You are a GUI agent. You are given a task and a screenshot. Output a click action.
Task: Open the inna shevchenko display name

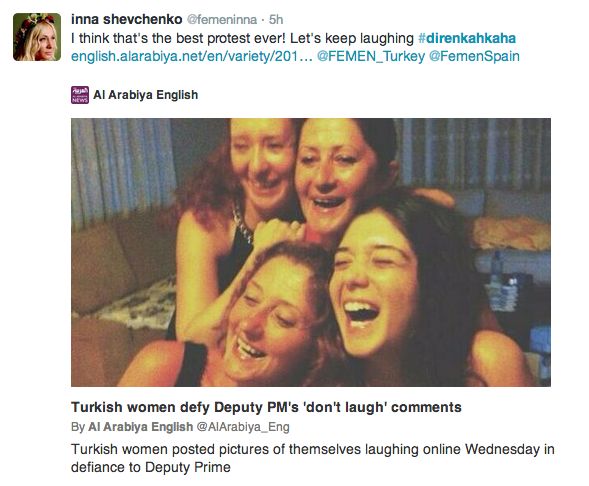tap(127, 19)
